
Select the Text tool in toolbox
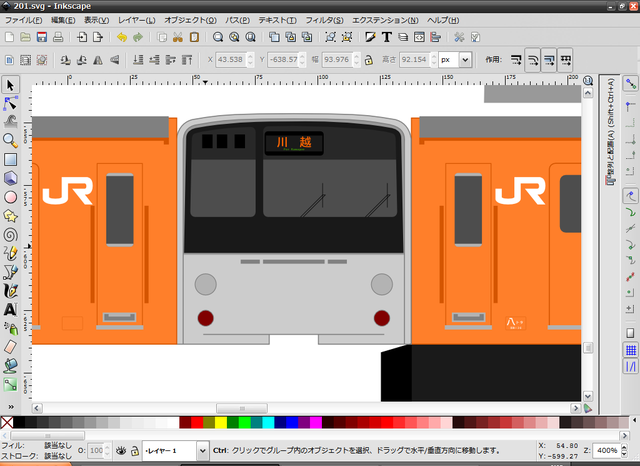coord(10,309)
